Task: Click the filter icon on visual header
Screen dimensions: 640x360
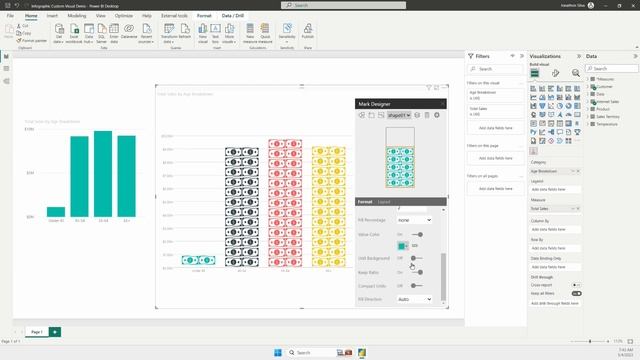Action: coord(429,87)
